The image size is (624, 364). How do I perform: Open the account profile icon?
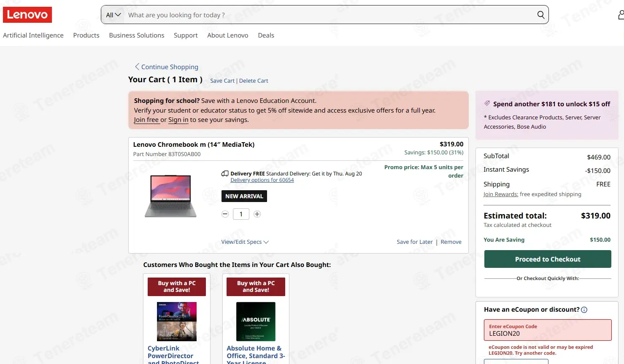pos(621,15)
